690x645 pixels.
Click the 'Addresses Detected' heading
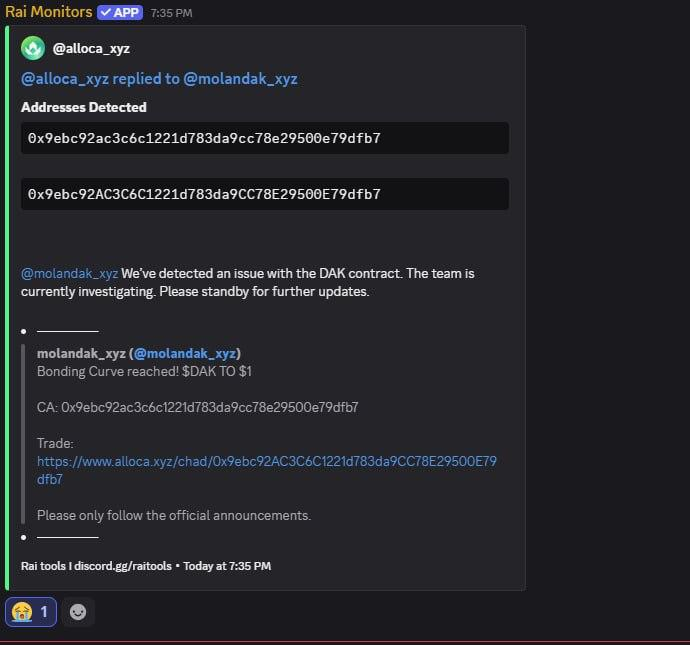pyautogui.click(x=84, y=107)
